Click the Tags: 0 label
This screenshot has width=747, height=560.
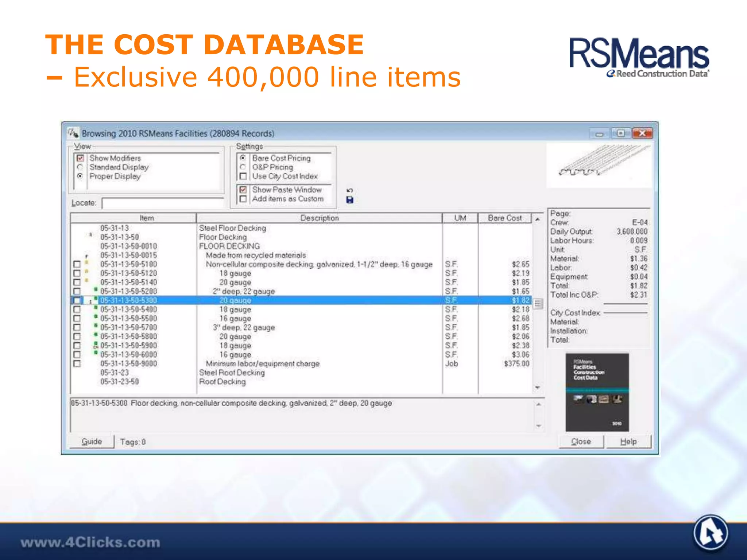133,442
